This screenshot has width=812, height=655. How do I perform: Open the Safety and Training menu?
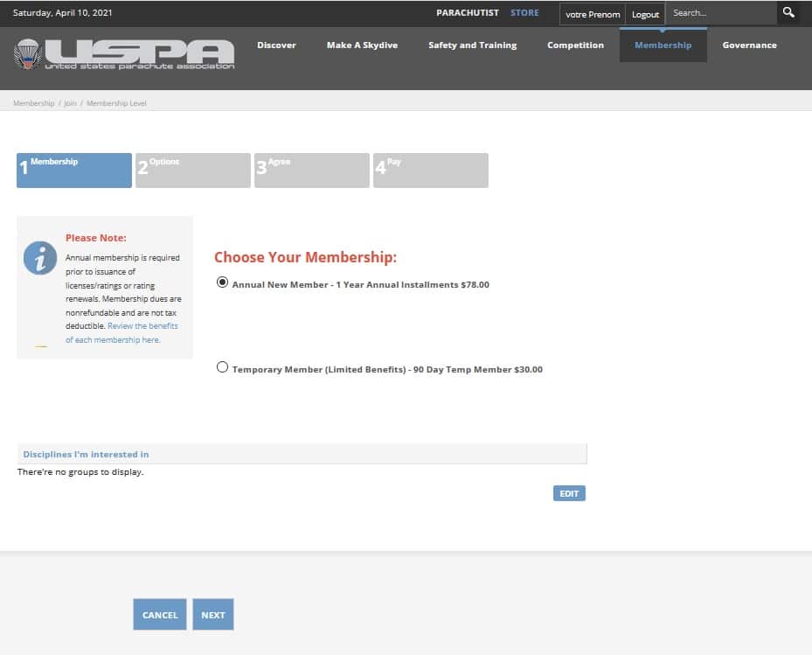tap(472, 45)
